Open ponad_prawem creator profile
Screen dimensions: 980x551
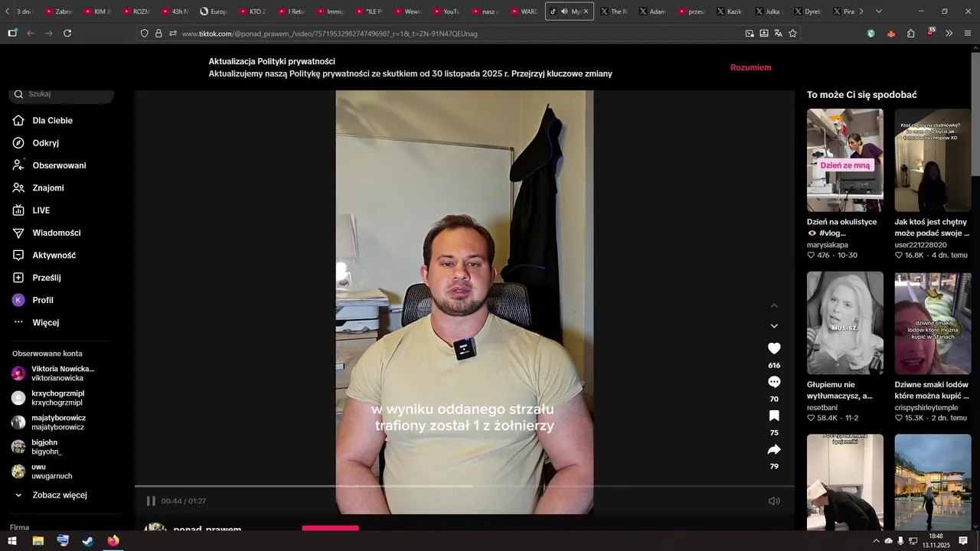207,529
